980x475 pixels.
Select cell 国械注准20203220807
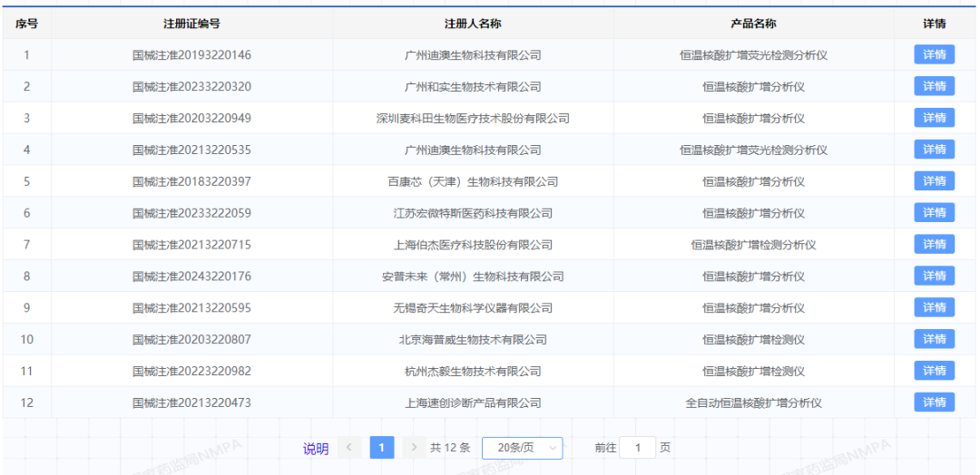click(x=191, y=340)
